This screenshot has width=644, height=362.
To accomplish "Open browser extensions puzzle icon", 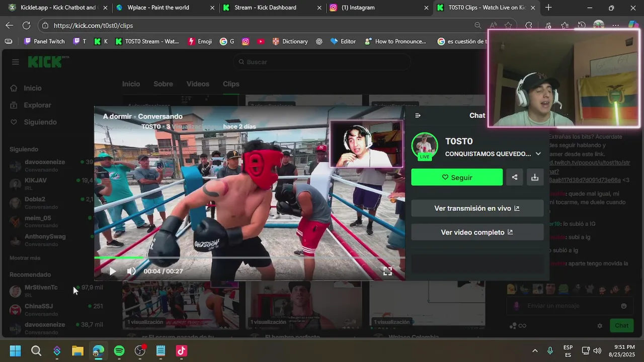I will pyautogui.click(x=529, y=25).
